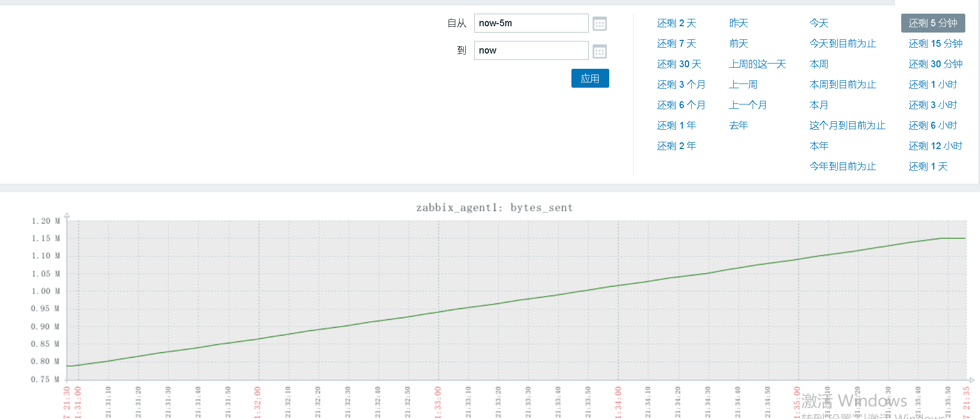Click the red 1:34:00 time marker
Screen dimensions: 980x419
coord(618,403)
